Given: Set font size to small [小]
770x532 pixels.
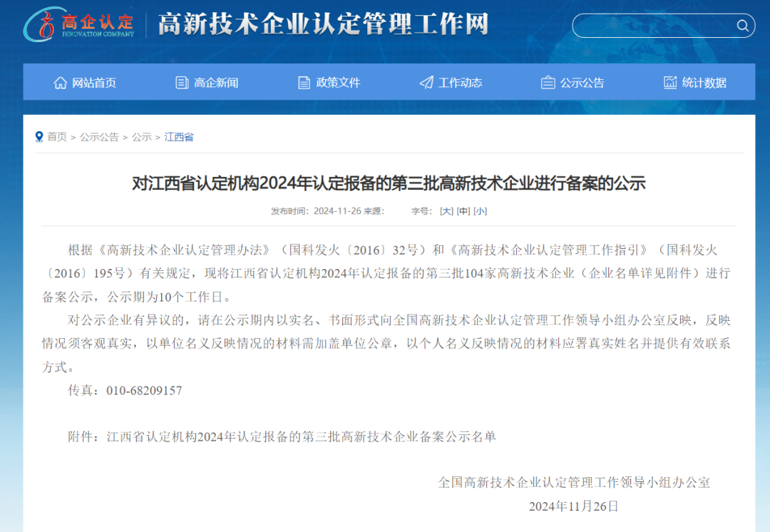Looking at the screenshot, I should [481, 211].
